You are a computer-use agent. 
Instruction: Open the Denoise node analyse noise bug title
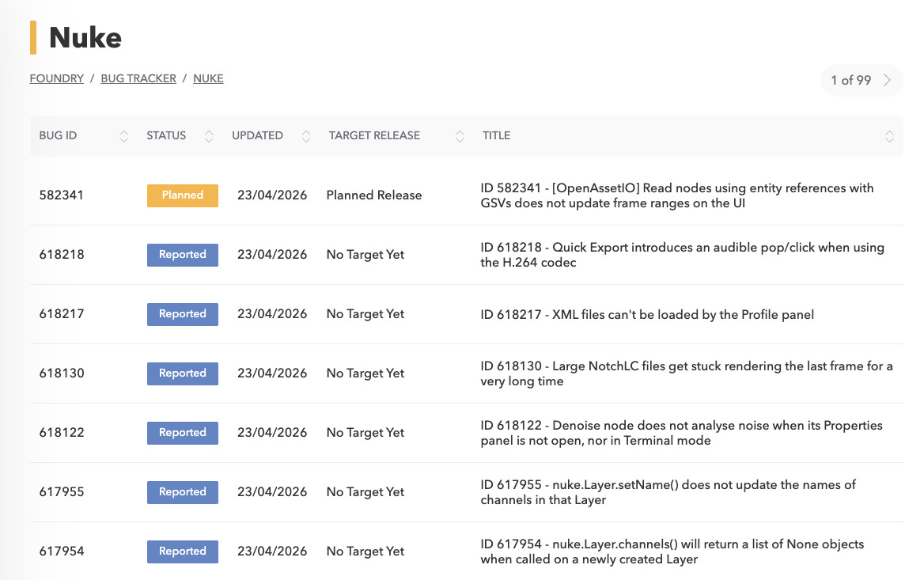[681, 434]
